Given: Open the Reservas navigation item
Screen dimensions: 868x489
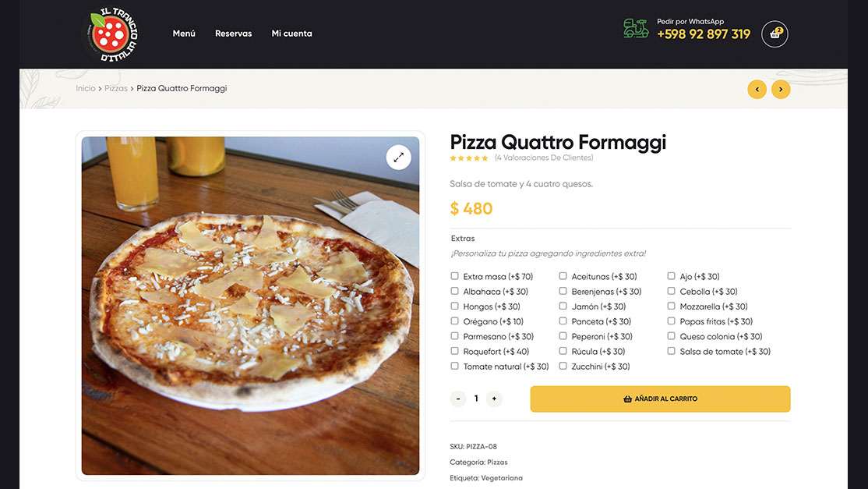Looking at the screenshot, I should (x=233, y=34).
